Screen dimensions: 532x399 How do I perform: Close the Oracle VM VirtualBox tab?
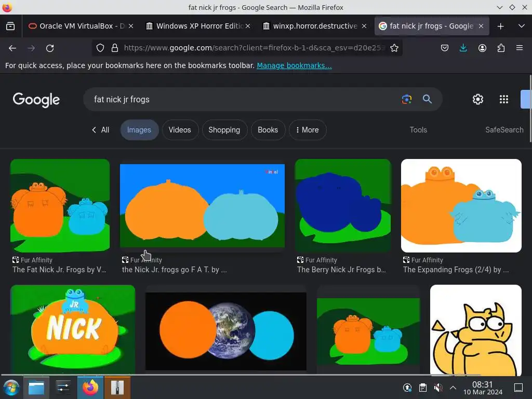(x=131, y=26)
